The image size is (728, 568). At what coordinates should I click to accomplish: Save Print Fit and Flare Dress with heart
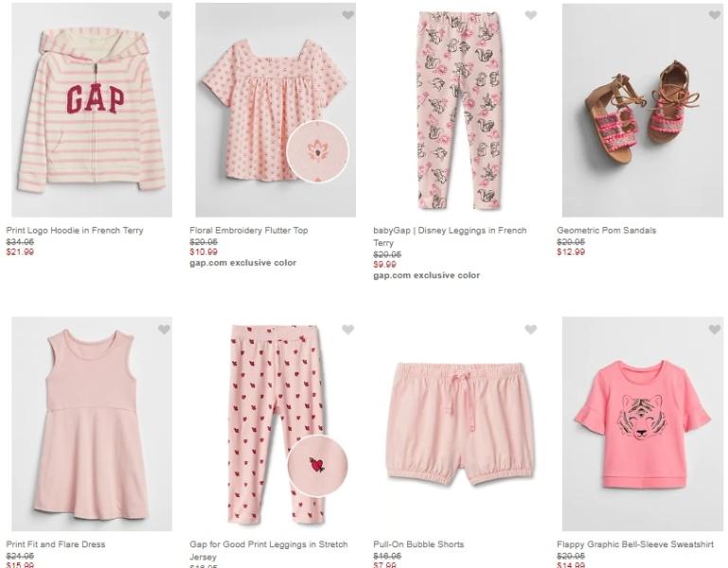coord(164,329)
